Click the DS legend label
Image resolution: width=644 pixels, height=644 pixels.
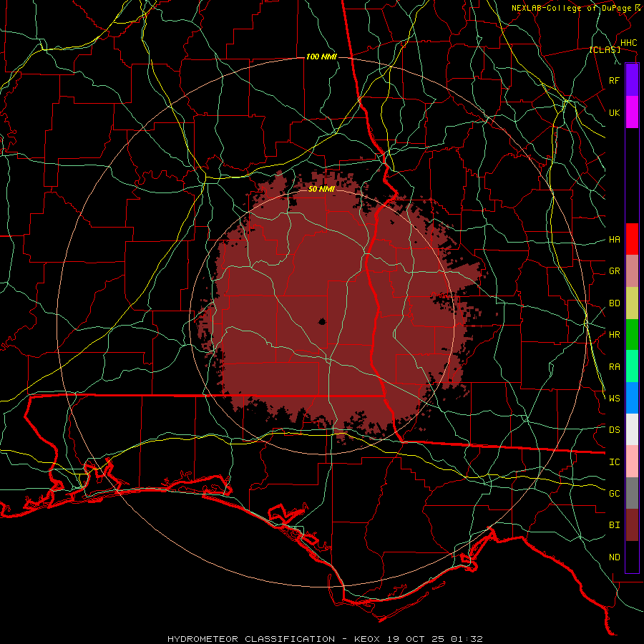pos(614,430)
